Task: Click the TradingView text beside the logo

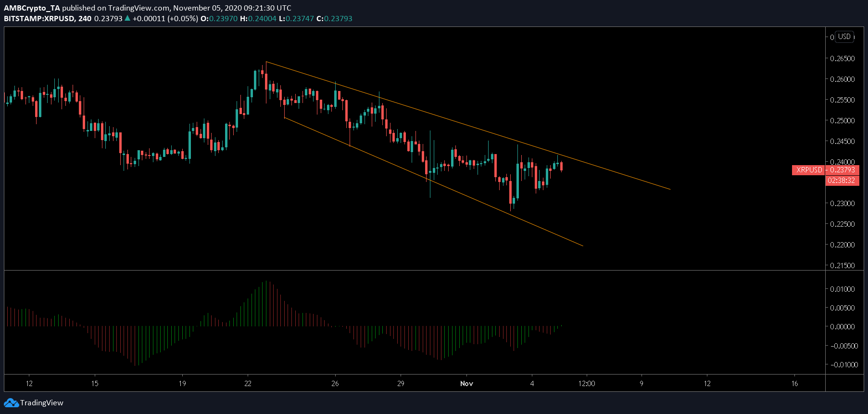Action: point(42,403)
